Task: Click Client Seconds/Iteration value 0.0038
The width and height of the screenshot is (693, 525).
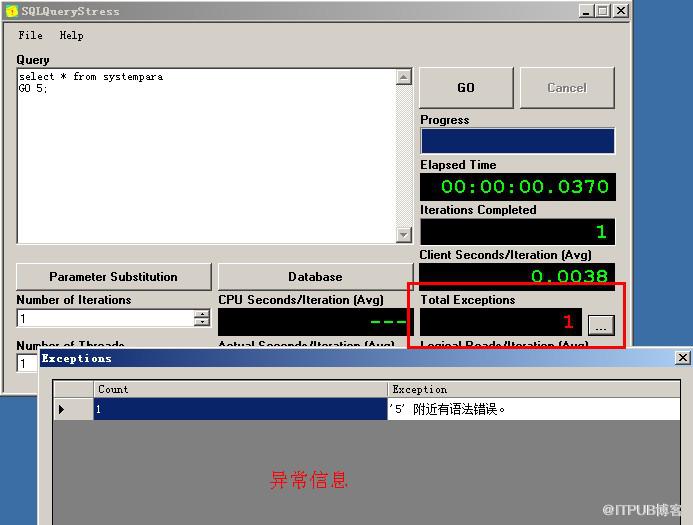Action: (517, 276)
